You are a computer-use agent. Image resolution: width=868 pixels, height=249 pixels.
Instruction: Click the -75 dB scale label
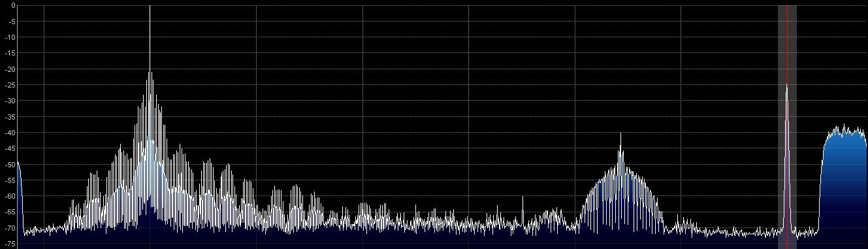click(x=11, y=244)
